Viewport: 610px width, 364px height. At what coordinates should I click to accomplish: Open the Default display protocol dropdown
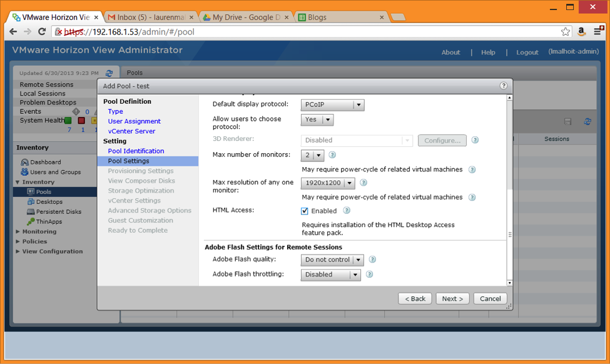click(333, 105)
